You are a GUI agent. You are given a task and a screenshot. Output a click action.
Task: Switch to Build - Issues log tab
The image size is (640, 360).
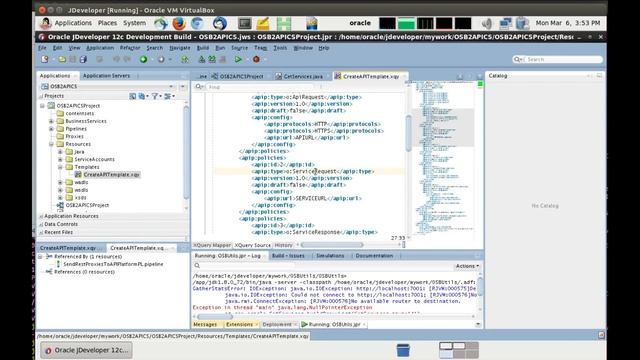tap(288, 256)
